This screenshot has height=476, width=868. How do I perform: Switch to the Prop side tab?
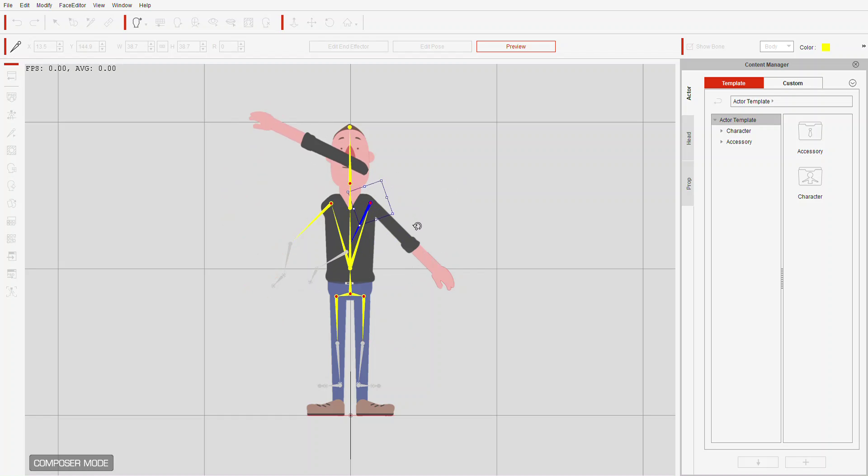click(x=688, y=183)
